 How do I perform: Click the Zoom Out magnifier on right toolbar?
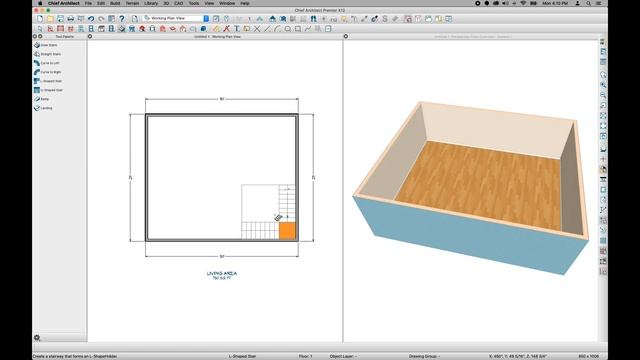click(x=603, y=95)
